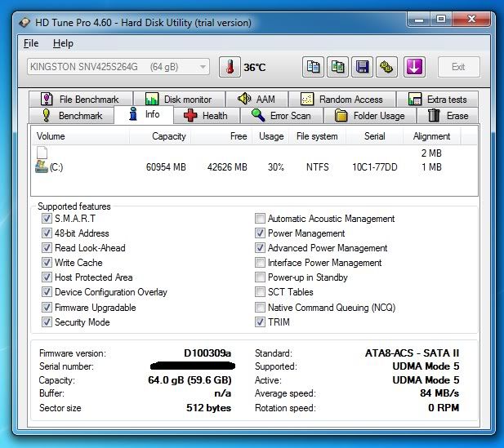
Task: Toggle the Advanced Power Management checkbox
Action: [260, 248]
